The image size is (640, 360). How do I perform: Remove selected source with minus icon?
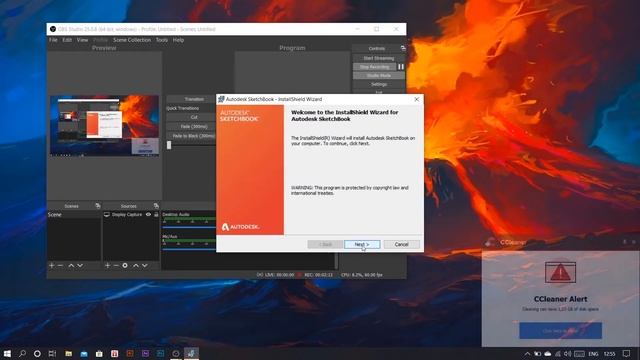(x=116, y=266)
